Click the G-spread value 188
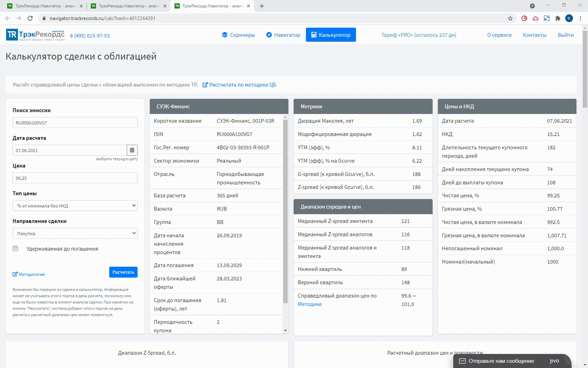The height and width of the screenshot is (368, 588). [416, 174]
